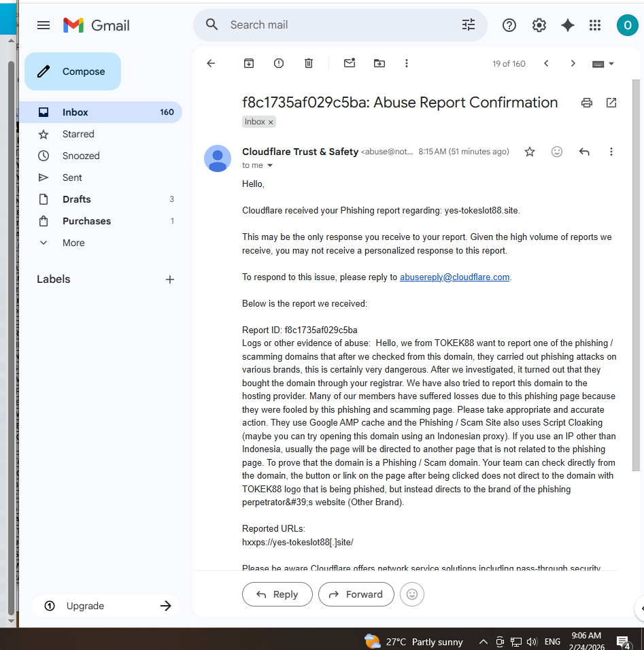
Task: Click the reply arrow in message header
Action: (x=584, y=152)
